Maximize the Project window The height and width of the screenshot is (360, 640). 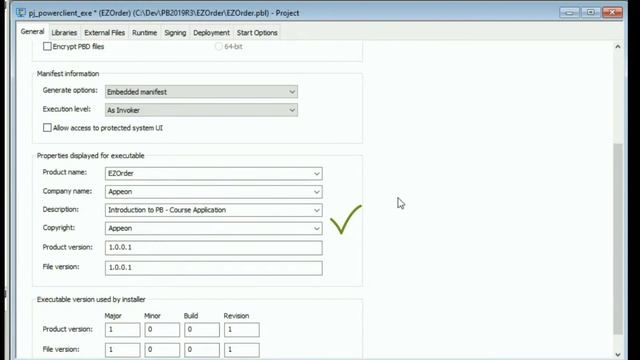coord(591,12)
